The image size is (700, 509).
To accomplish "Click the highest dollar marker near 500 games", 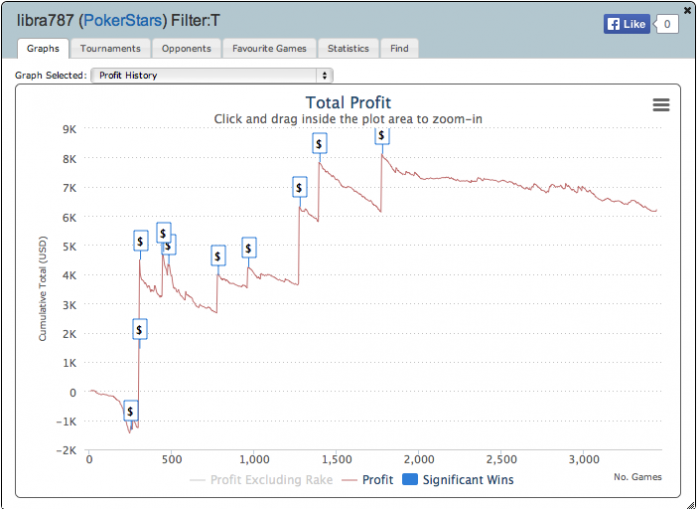I will tap(163, 233).
